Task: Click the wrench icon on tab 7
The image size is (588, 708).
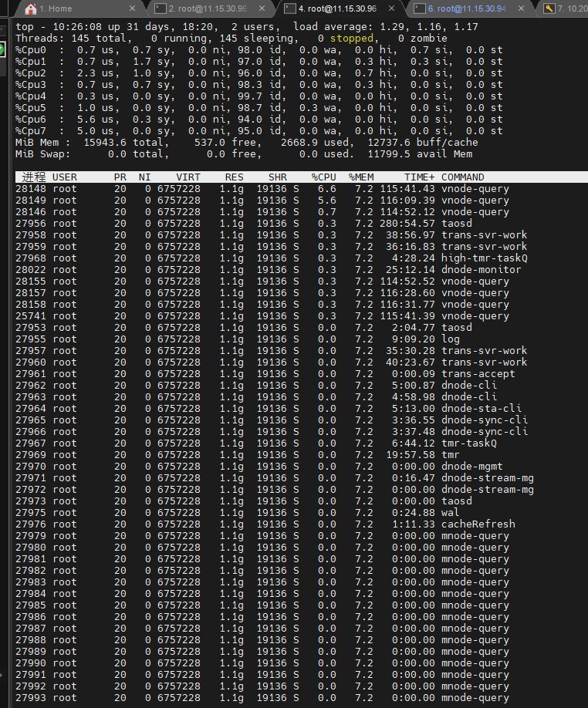Action: [x=549, y=8]
